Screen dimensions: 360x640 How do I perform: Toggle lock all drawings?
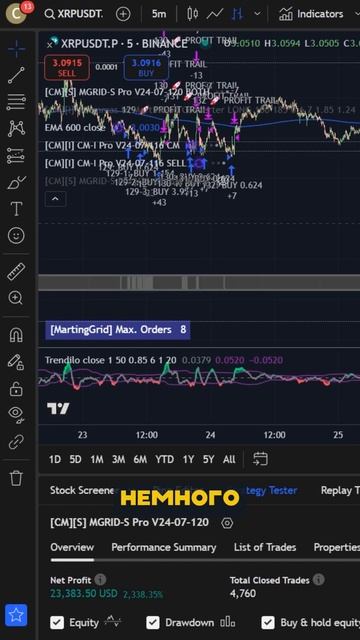16,389
